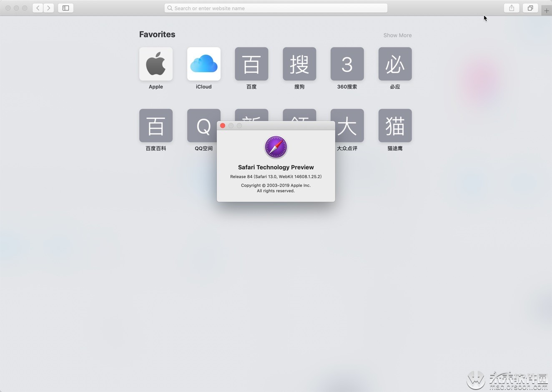The width and height of the screenshot is (552, 392).
Task: Click the "All rights reserved." text
Action: (276, 191)
